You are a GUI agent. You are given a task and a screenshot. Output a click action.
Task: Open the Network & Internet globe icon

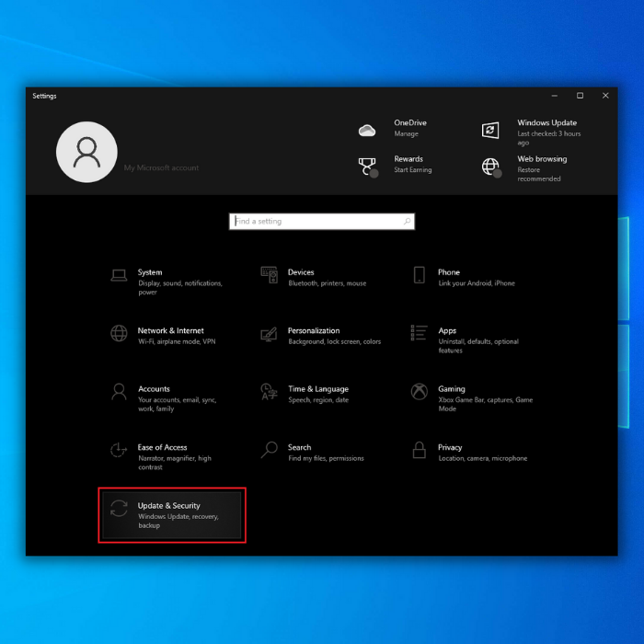pyautogui.click(x=119, y=333)
